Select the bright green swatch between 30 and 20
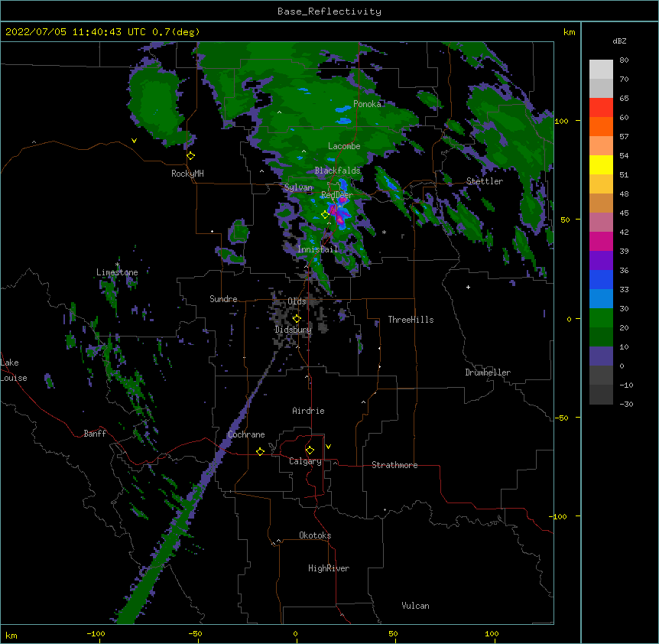This screenshot has width=659, height=644. point(601,318)
